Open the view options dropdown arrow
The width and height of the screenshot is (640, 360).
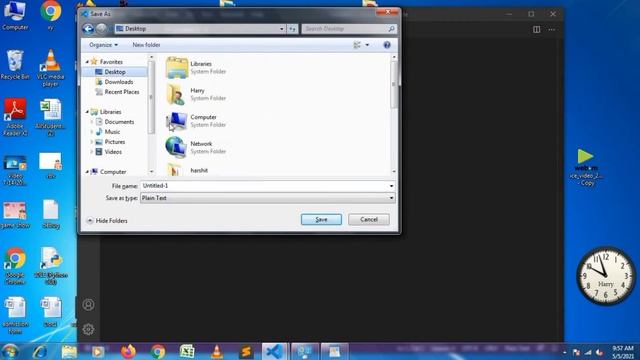click(x=367, y=45)
